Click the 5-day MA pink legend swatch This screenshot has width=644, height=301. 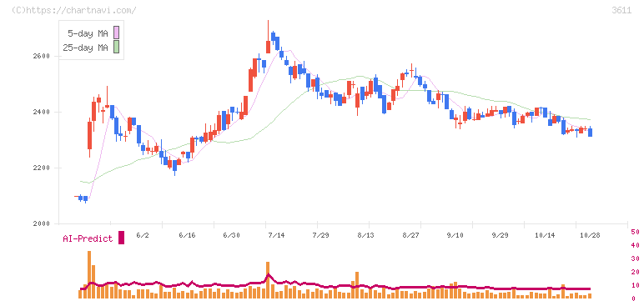[117, 33]
